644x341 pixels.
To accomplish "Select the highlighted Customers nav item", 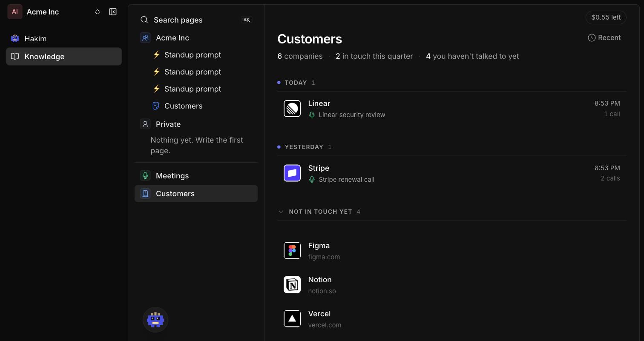I will pyautogui.click(x=196, y=194).
